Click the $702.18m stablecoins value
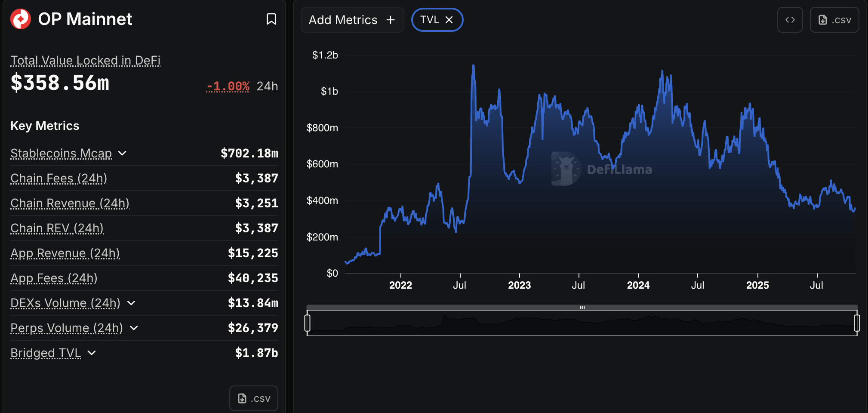Viewport: 868px width, 413px height. 249,153
